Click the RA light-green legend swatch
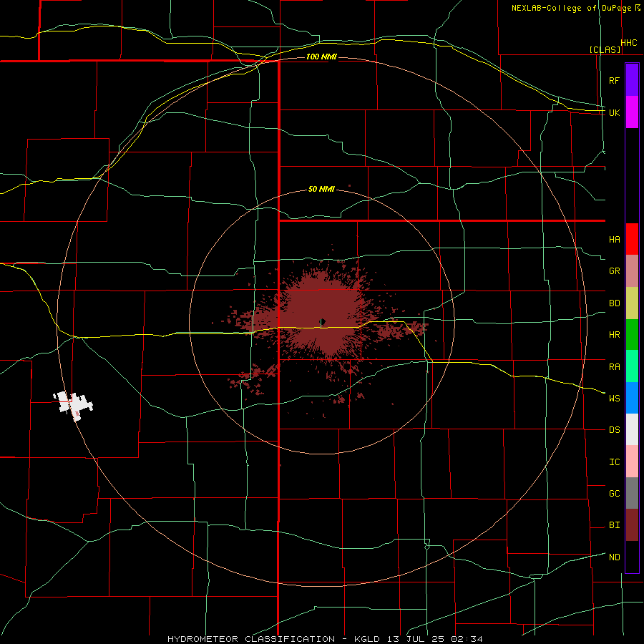Viewport: 644px width, 644px height. [632, 366]
